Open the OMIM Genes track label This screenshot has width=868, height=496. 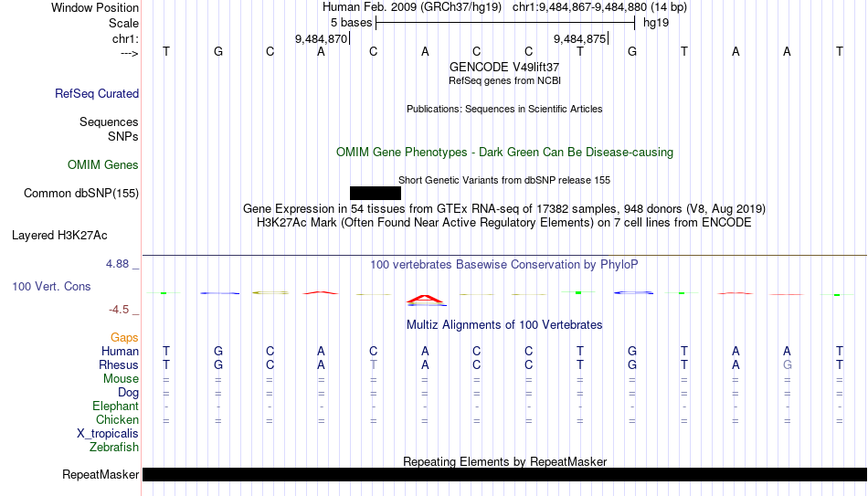(103, 165)
